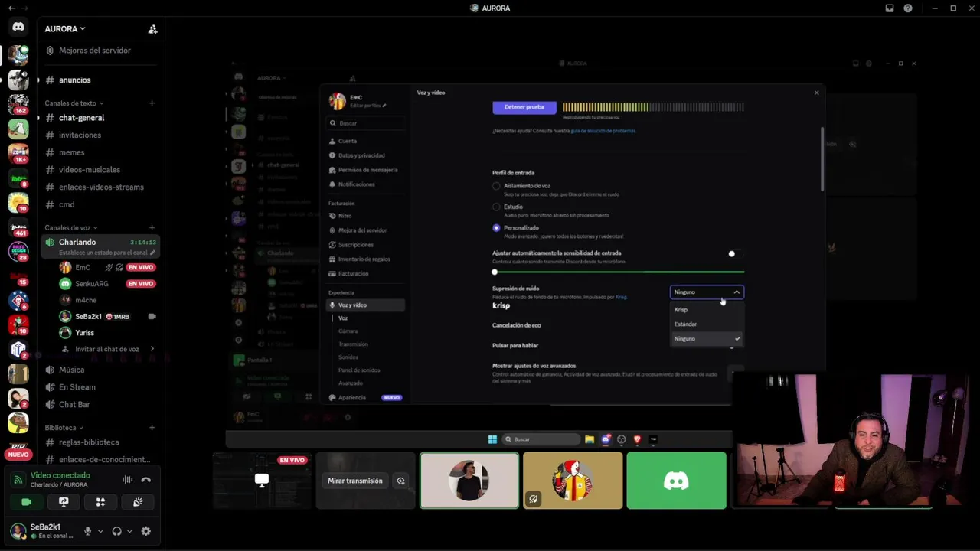Toggle the camera in the voice panel
Image resolution: width=980 pixels, height=551 pixels.
coord(26,502)
